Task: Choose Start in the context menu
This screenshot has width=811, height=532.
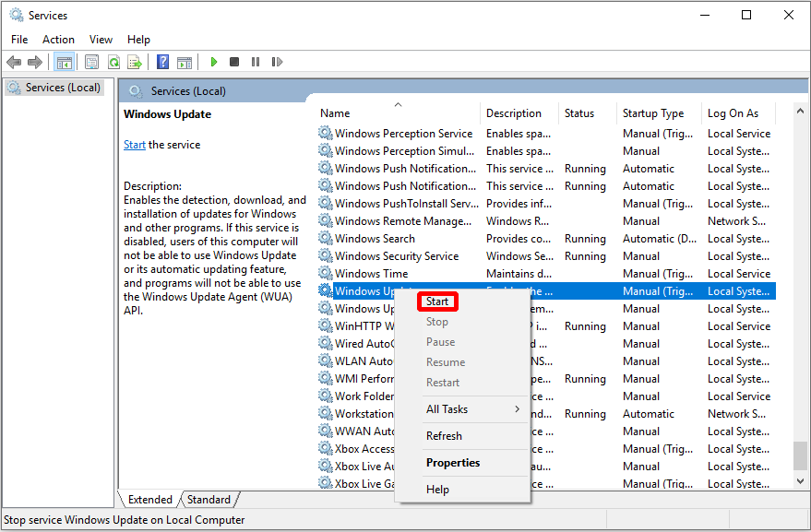Action: pos(437,301)
